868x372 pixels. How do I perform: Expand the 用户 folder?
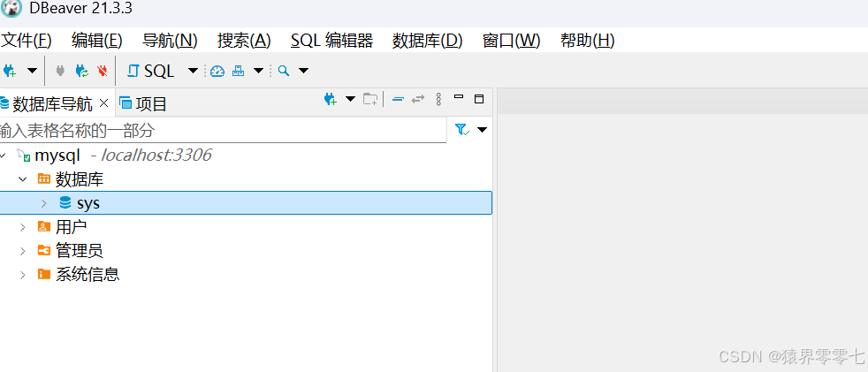pos(23,227)
